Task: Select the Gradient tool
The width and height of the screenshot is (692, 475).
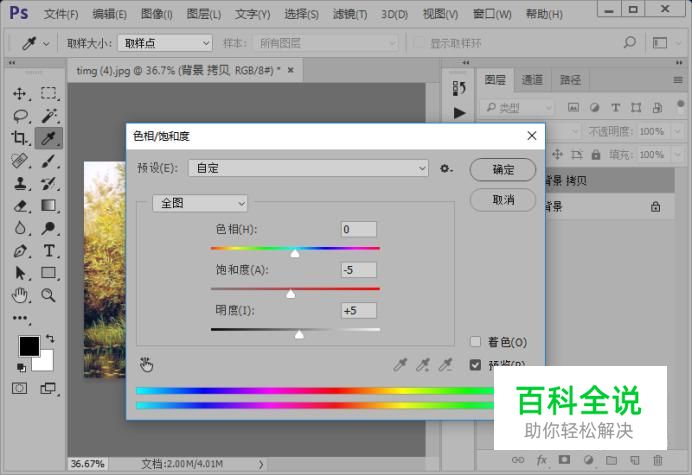Action: [x=49, y=206]
